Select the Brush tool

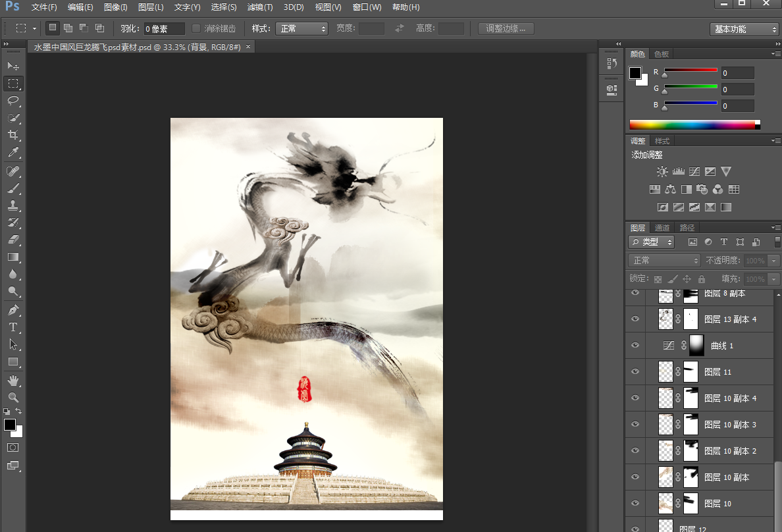coord(13,188)
